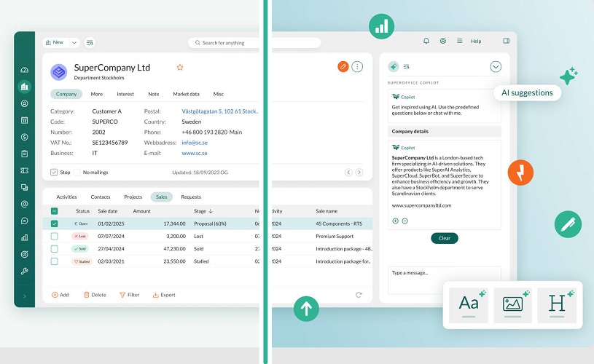Open the Projects tab
Image resolution: width=594 pixels, height=364 pixels.
[x=133, y=197]
